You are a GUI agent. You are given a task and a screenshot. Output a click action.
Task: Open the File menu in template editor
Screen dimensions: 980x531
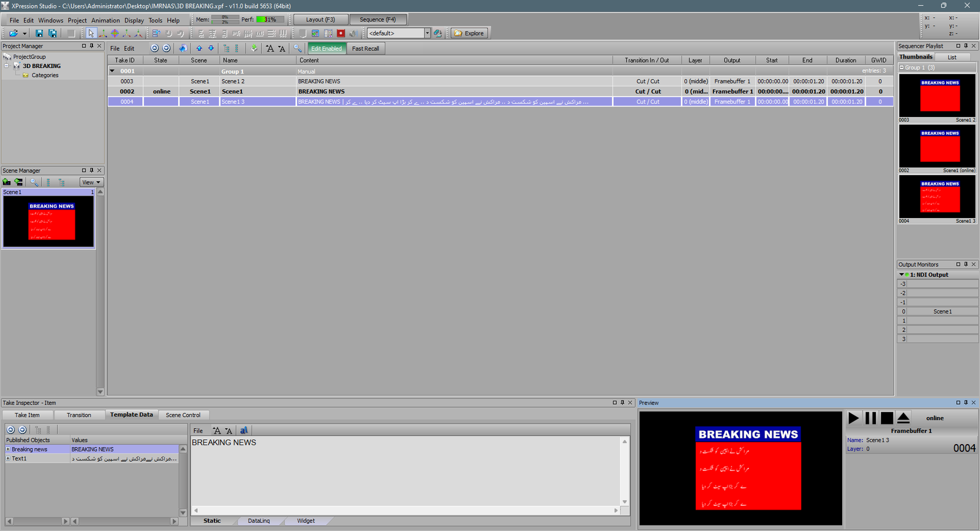(198, 431)
